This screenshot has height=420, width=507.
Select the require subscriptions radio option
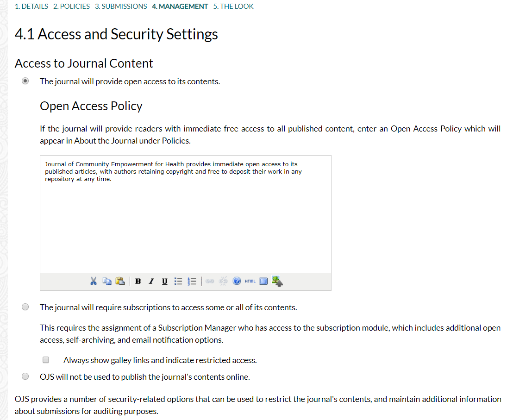coord(25,307)
